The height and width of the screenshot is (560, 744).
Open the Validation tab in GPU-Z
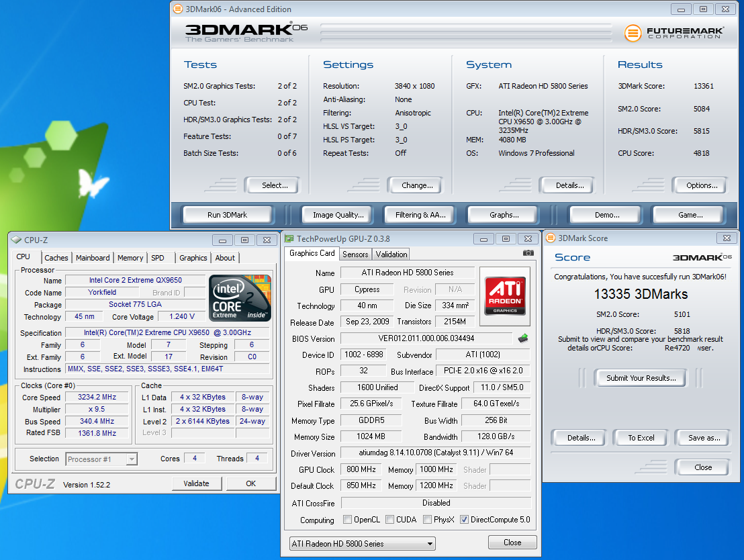[391, 254]
